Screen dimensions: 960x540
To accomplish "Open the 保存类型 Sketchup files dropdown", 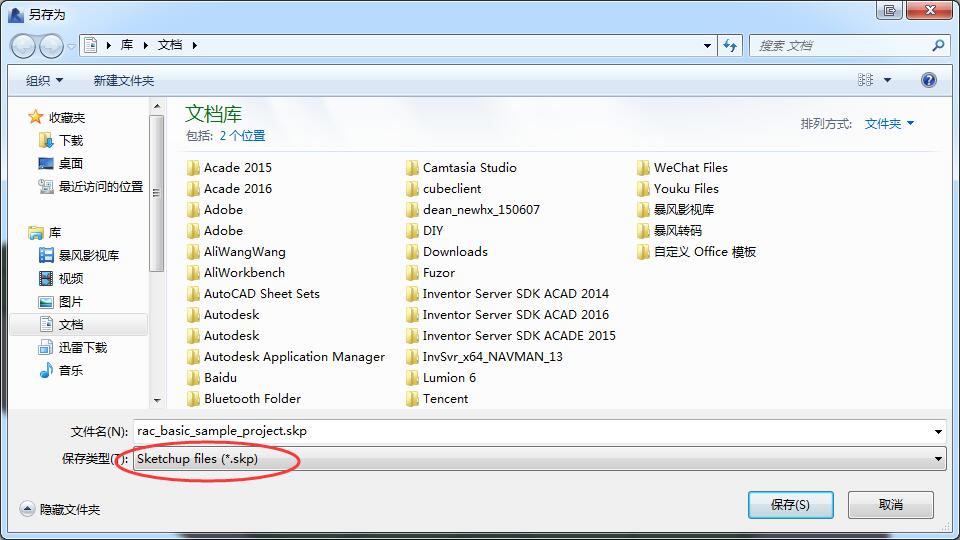I will coord(540,459).
